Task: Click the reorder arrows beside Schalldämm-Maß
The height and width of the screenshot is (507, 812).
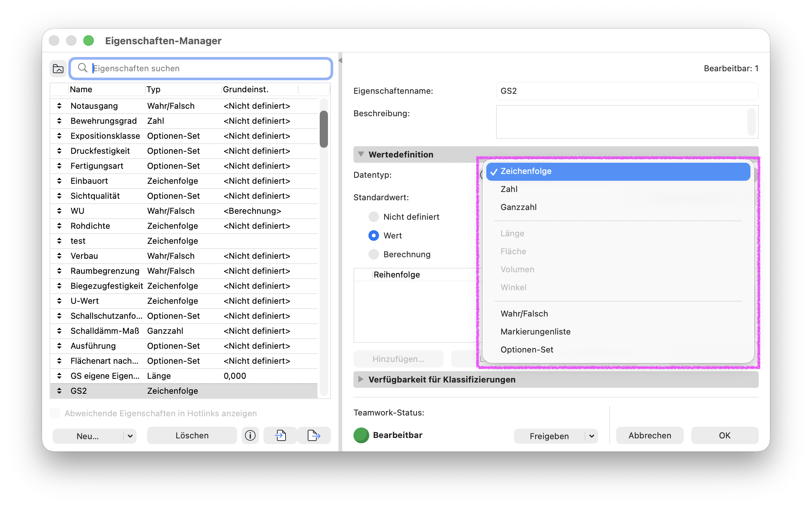Action: (59, 331)
